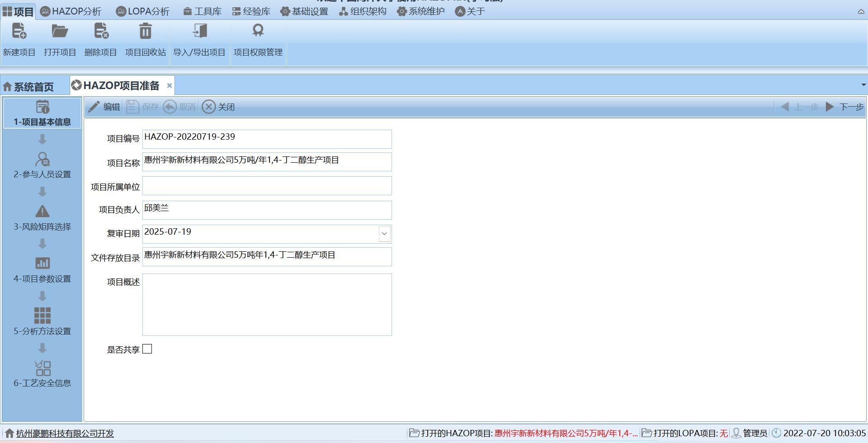Expand the 复审日期 date dropdown
Image resolution: width=868 pixels, height=443 pixels.
[384, 234]
